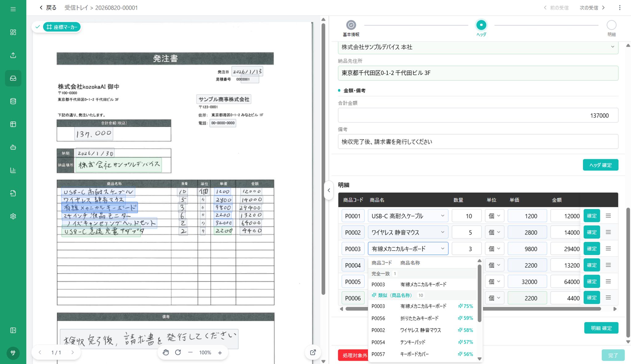Open the three-dot more options menu
The width and height of the screenshot is (631, 364).
620,8
